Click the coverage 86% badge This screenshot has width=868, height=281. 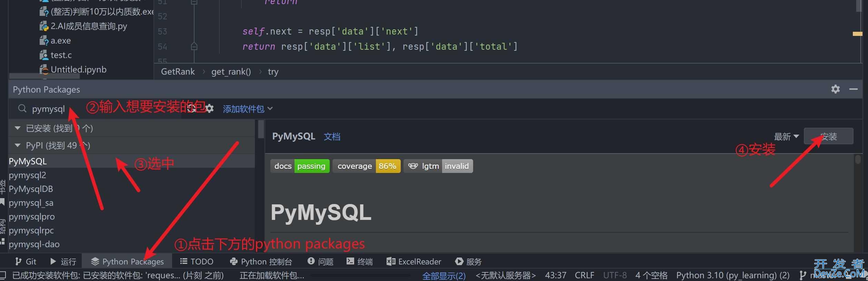click(366, 166)
